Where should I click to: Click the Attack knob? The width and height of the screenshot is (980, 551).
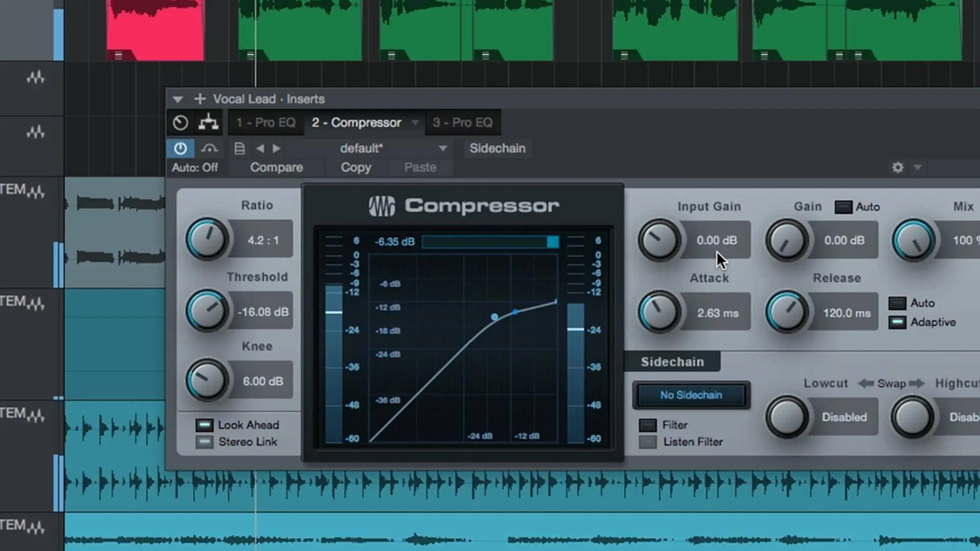(x=659, y=312)
